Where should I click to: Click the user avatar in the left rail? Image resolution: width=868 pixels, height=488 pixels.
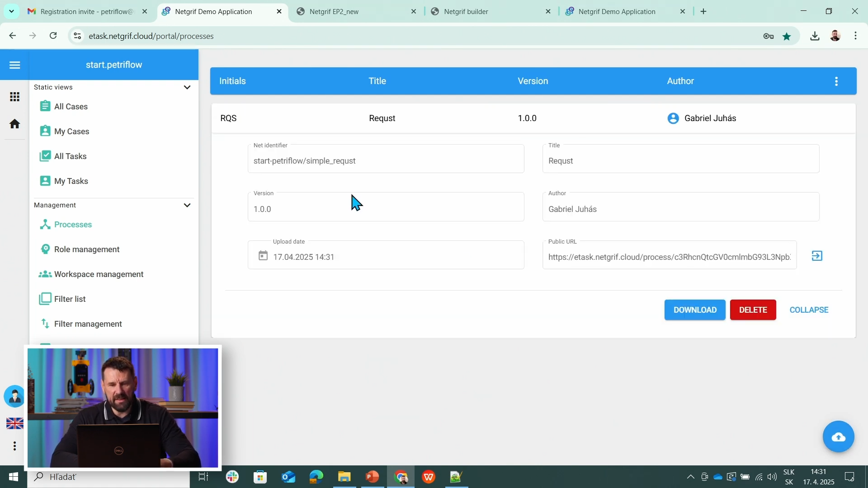14,396
